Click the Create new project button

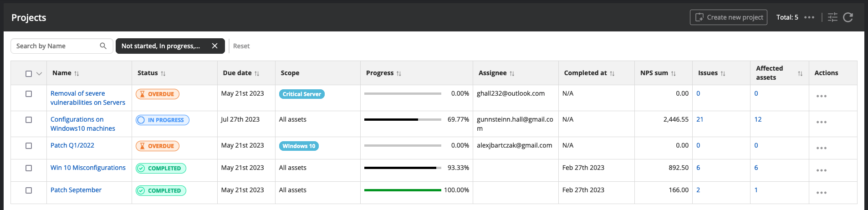pyautogui.click(x=728, y=17)
